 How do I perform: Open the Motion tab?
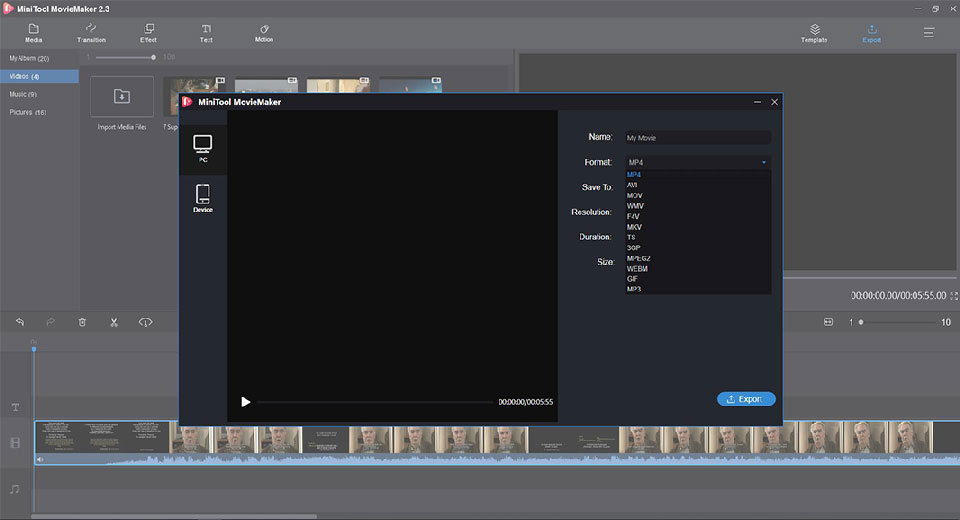pyautogui.click(x=264, y=33)
